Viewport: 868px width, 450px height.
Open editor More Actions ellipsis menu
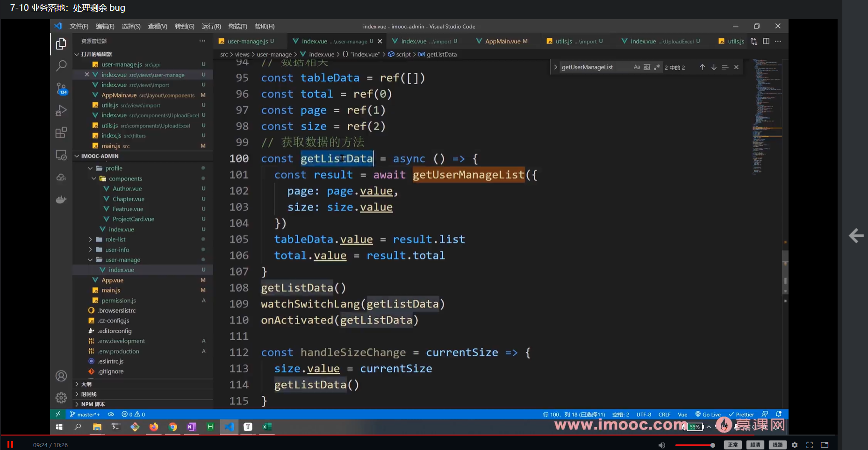pos(778,41)
